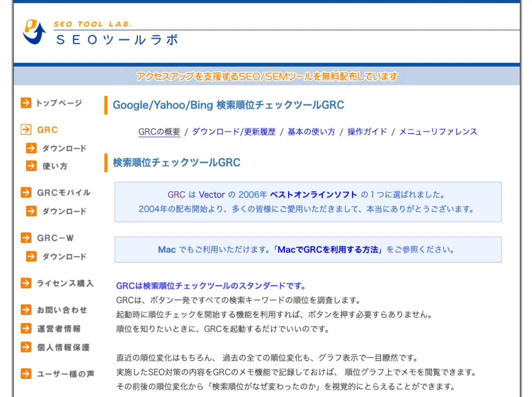
Task: Click the outlined arrow icon beside GRC
Action: coord(26,129)
